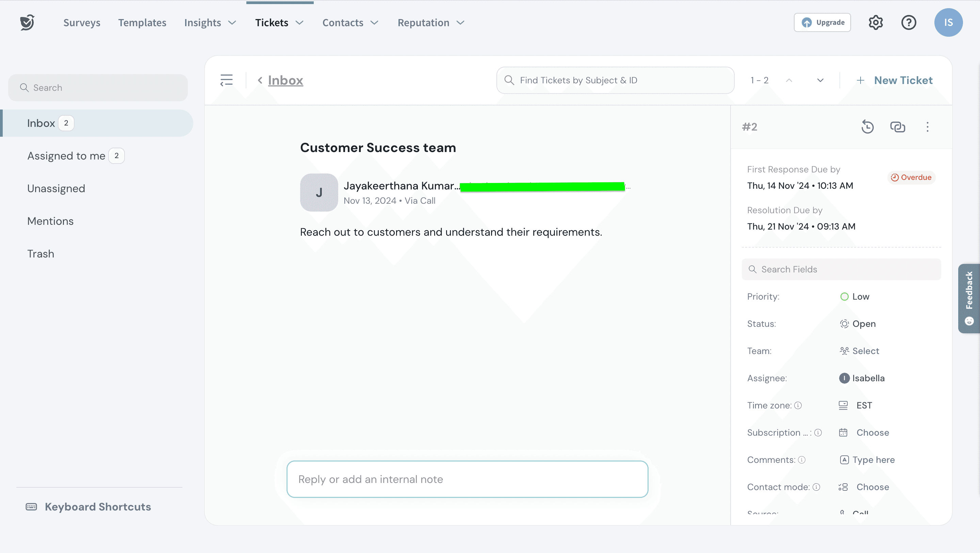The image size is (980, 553).
Task: Open ticket history clock icon
Action: pyautogui.click(x=867, y=127)
